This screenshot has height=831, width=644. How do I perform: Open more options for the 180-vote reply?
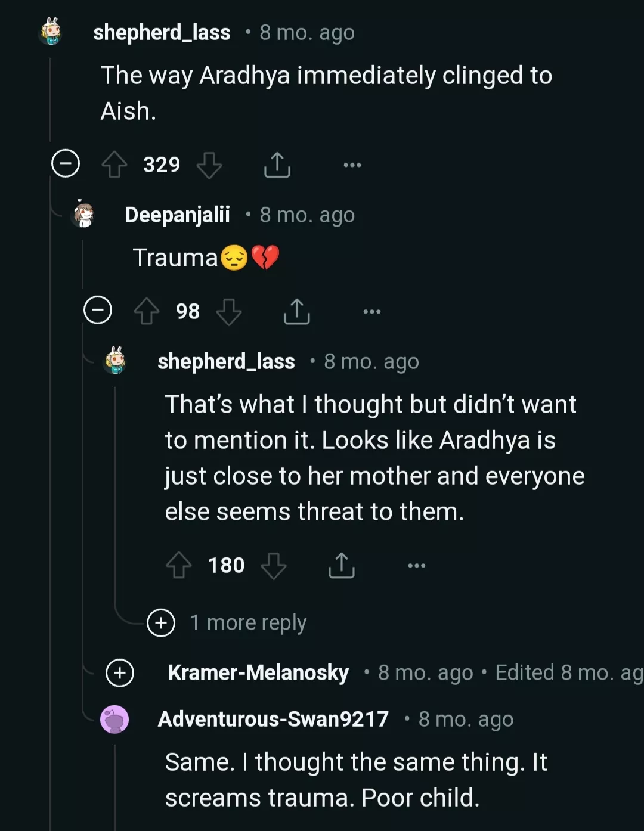417,565
